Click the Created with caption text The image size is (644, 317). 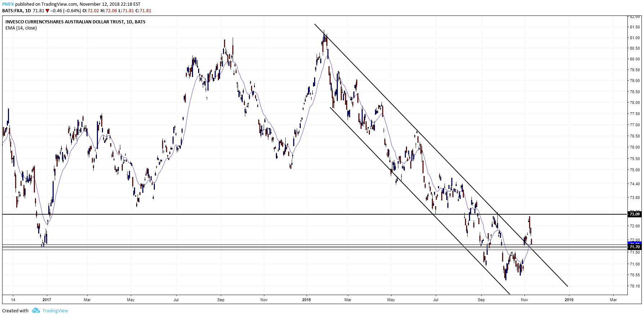(15, 311)
